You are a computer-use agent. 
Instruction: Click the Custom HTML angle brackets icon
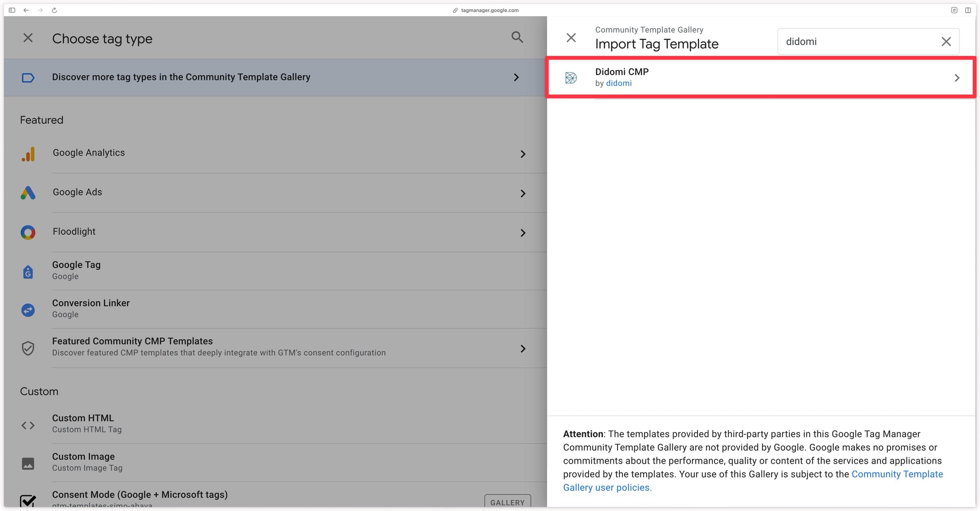pyautogui.click(x=28, y=425)
